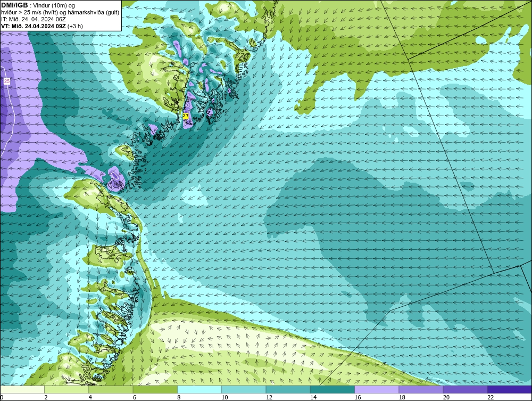Click the '8' legend scale number
Image resolution: width=532 pixels, height=401 pixels.
pyautogui.click(x=179, y=398)
